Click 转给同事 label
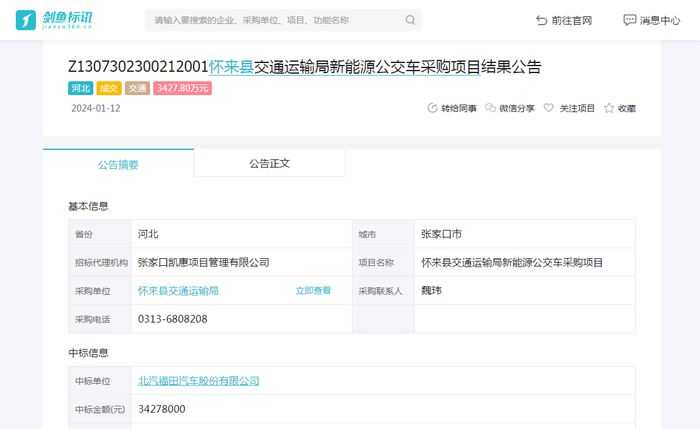Screen dimensions: 700x429 [459, 108]
